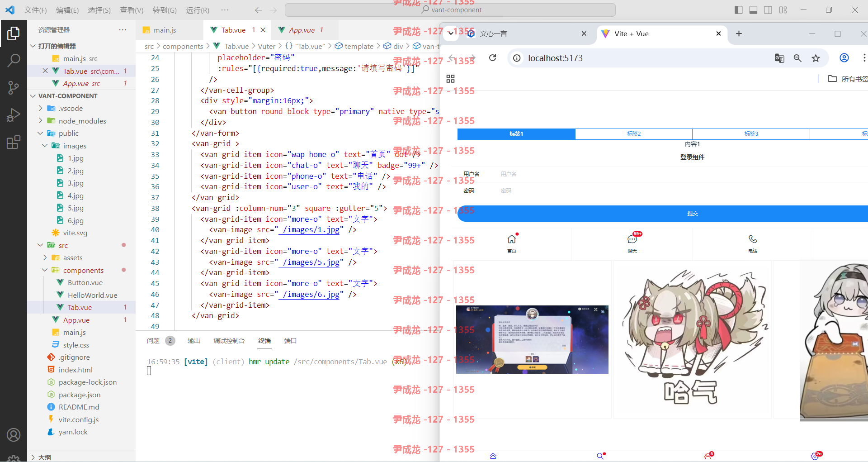Select the search icon in bottom tabbar
This screenshot has height=462, width=868.
600,456
